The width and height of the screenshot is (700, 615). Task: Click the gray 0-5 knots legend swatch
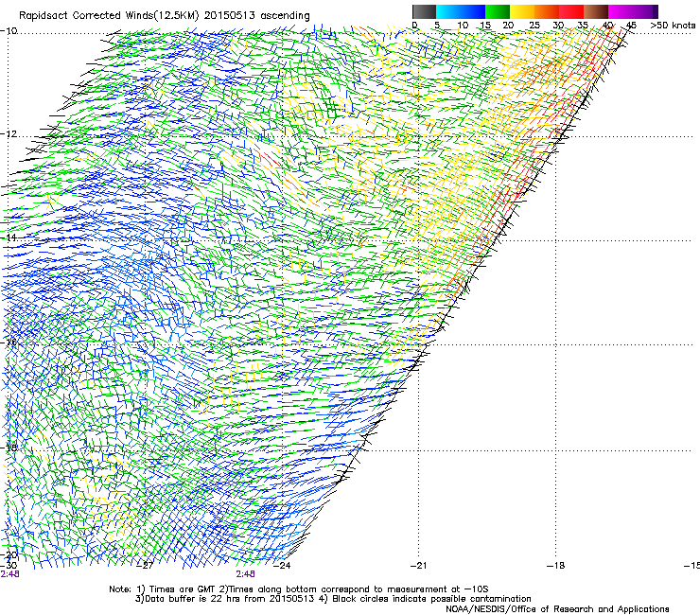click(424, 11)
